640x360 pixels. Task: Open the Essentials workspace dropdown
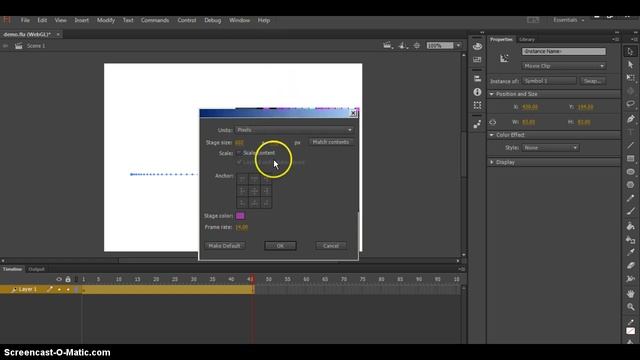coord(569,20)
